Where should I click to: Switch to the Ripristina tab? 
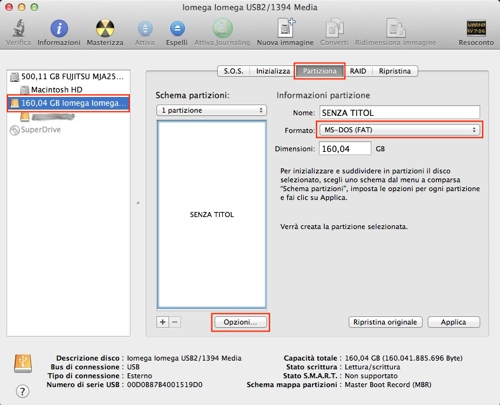click(395, 71)
